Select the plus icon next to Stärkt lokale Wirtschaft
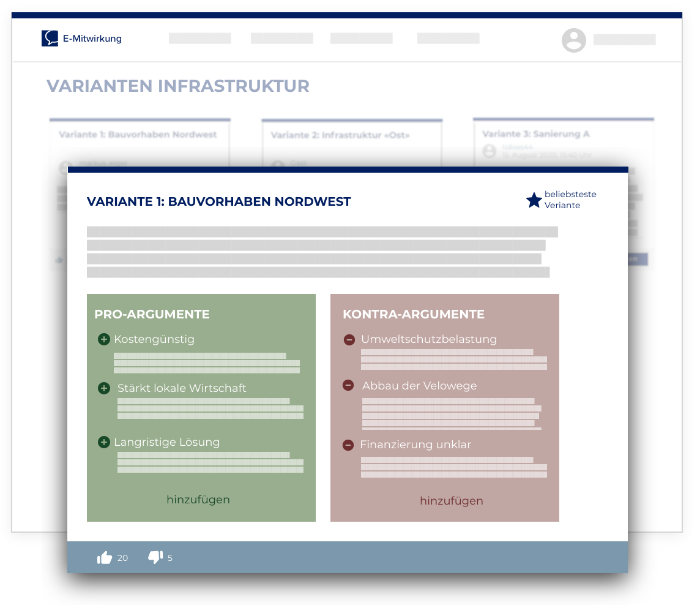Screen dimensions: 700x605 click(x=103, y=388)
